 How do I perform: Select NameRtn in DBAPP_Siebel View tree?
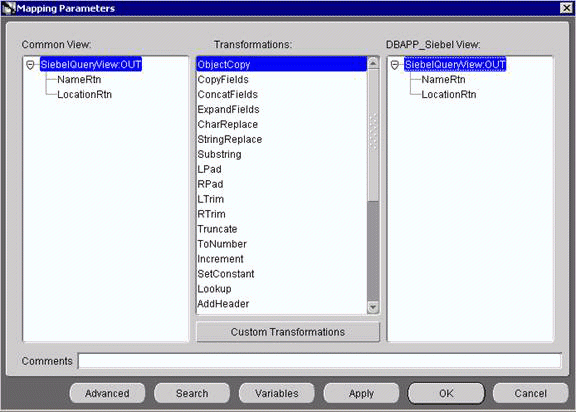(443, 80)
